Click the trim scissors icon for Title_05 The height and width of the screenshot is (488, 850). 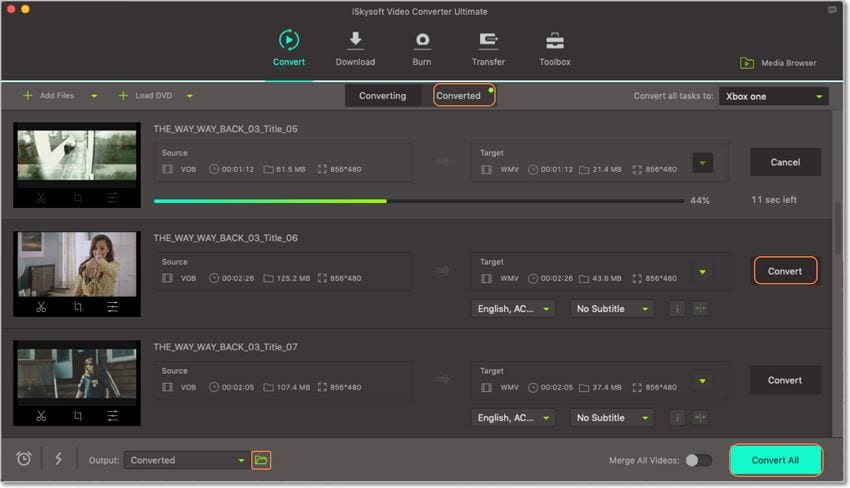point(41,198)
